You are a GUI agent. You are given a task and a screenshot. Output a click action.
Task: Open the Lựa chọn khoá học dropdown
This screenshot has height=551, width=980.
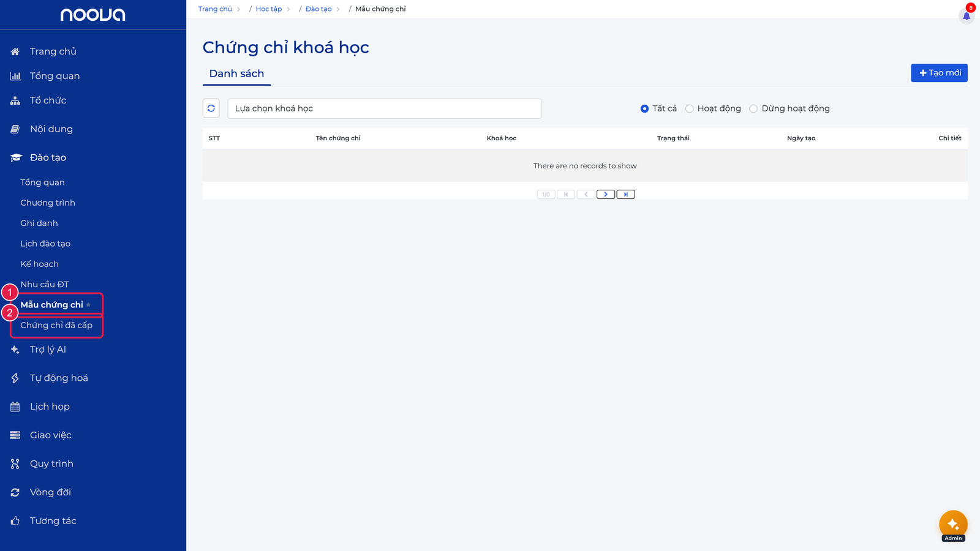click(385, 108)
